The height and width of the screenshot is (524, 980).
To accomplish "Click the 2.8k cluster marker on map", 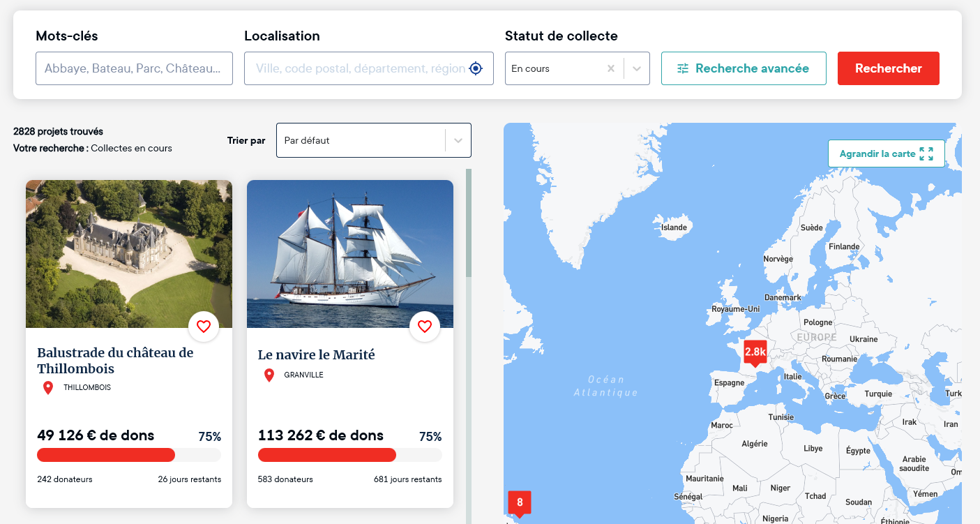I will coord(755,353).
